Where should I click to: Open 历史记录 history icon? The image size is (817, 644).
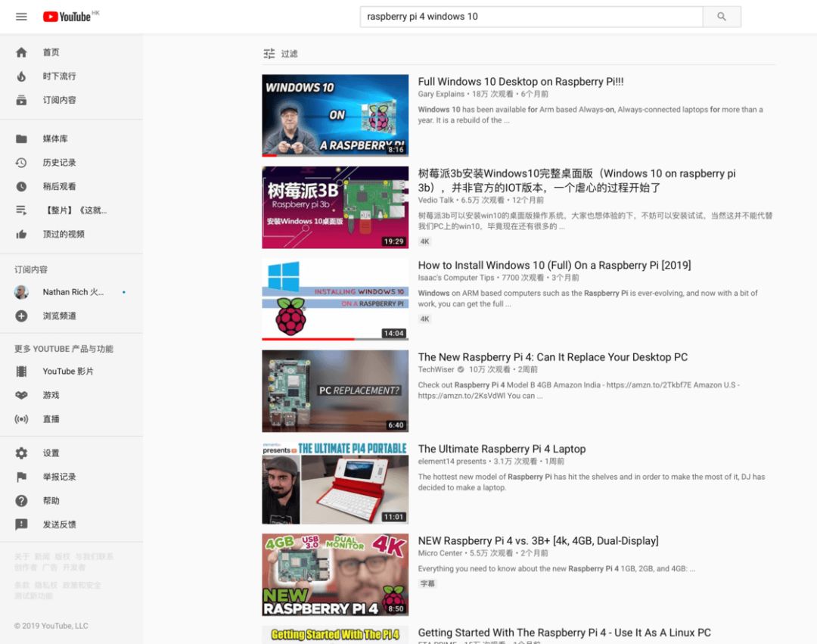(21, 163)
